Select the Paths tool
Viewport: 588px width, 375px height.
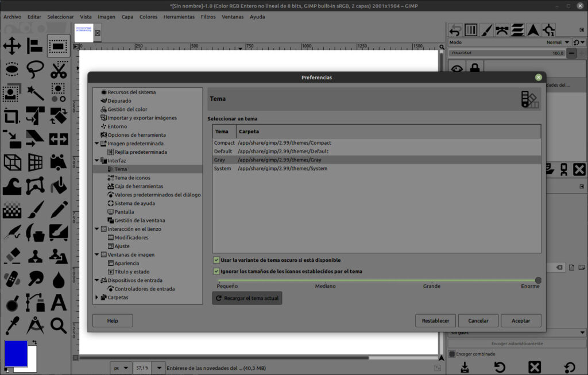(35, 302)
